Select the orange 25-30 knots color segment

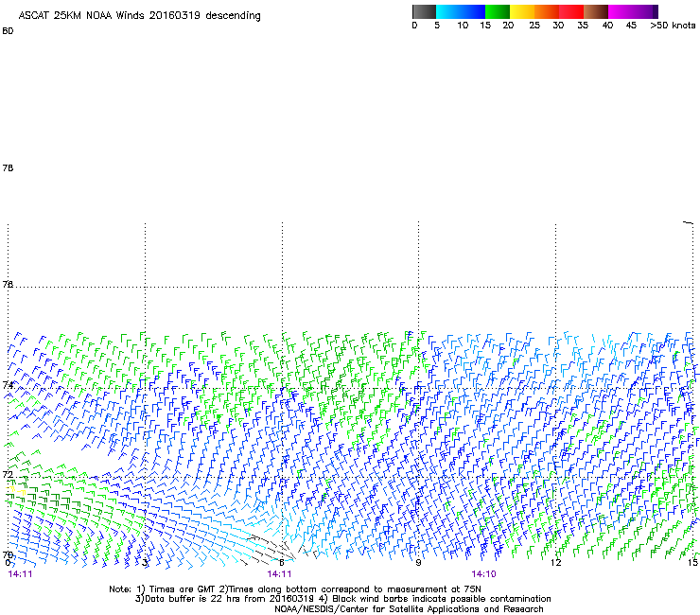[547, 11]
